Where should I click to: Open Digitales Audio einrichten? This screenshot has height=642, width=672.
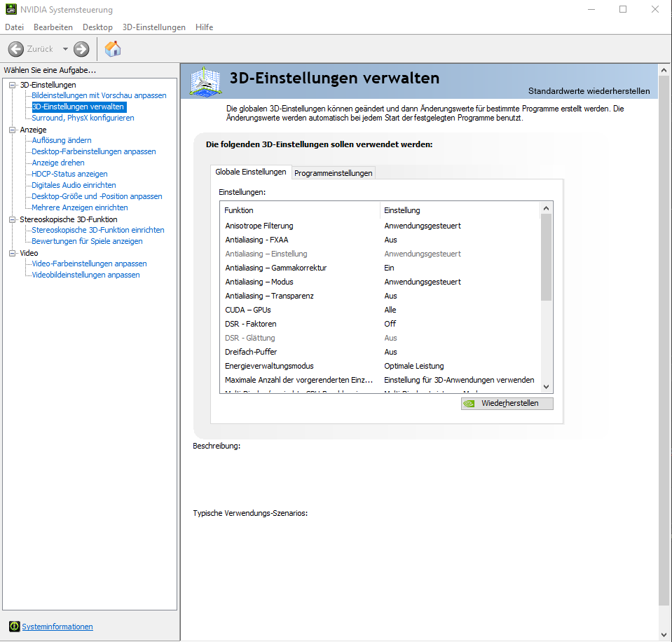74,185
